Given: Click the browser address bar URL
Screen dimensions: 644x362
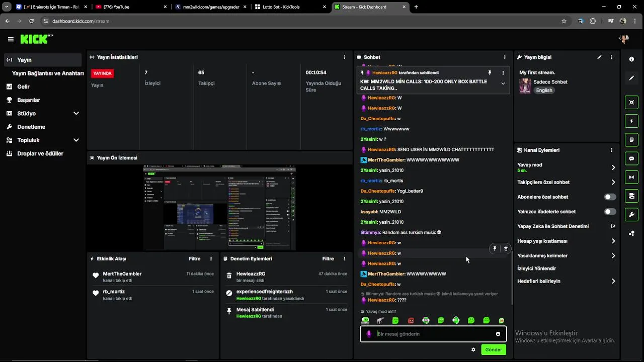Looking at the screenshot, I should [x=80, y=21].
